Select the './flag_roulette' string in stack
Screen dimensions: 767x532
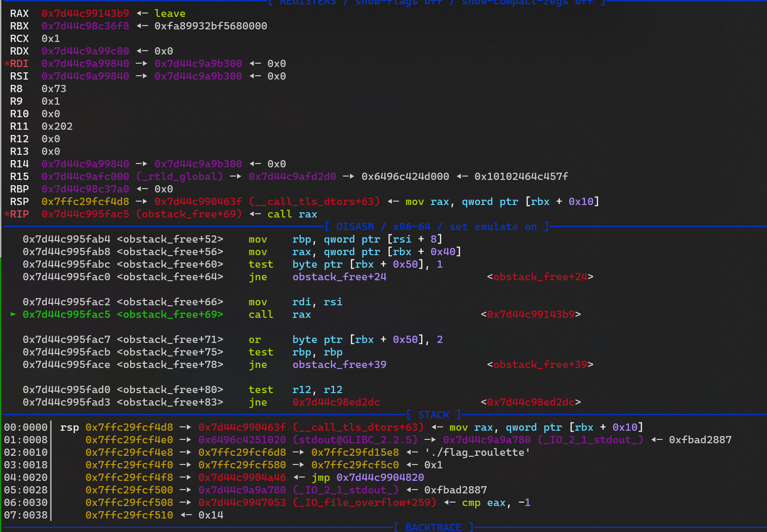[x=477, y=452]
